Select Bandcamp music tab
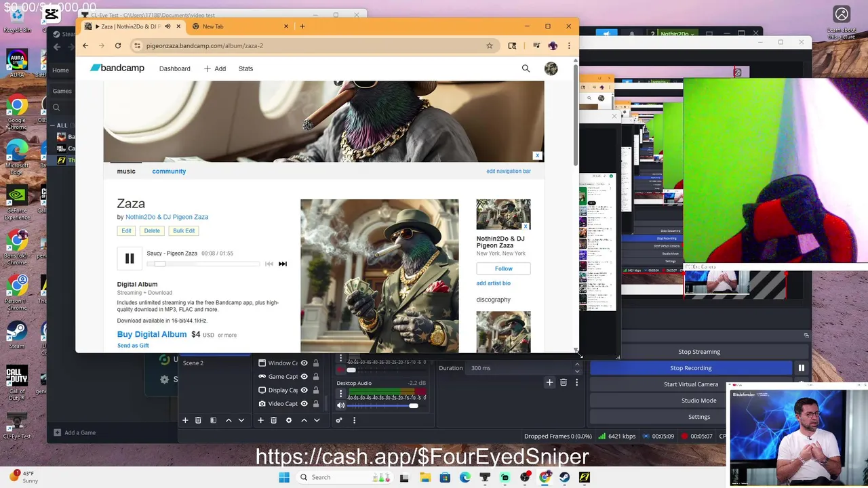Image resolution: width=868 pixels, height=488 pixels. tap(126, 171)
